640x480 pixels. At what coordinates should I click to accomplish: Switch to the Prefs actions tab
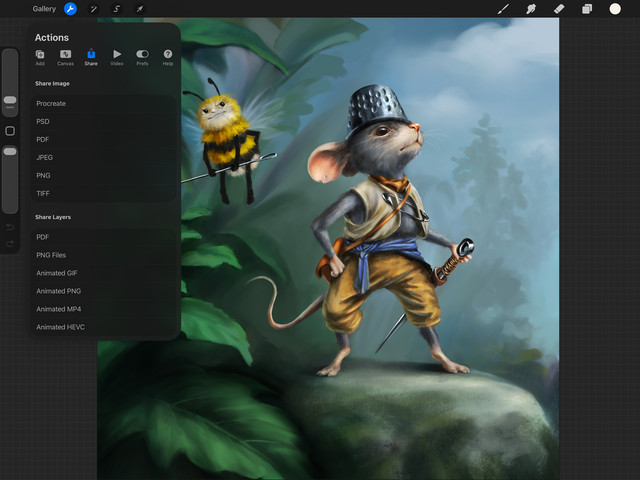coord(142,58)
